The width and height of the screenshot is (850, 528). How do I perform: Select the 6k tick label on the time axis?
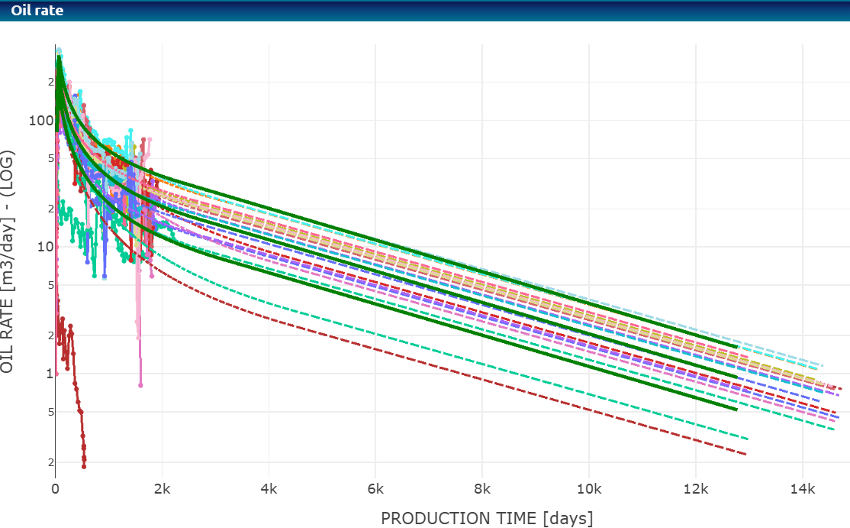click(375, 489)
